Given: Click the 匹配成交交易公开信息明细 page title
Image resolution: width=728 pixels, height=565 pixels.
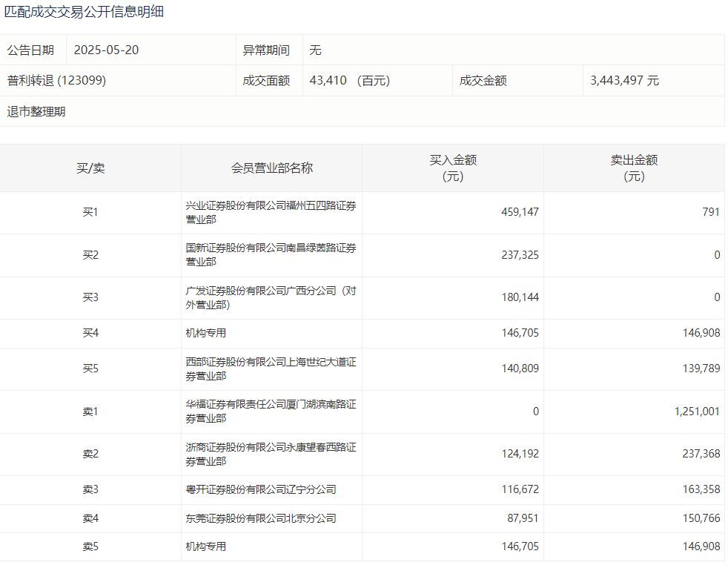Looking at the screenshot, I should pyautogui.click(x=85, y=12).
